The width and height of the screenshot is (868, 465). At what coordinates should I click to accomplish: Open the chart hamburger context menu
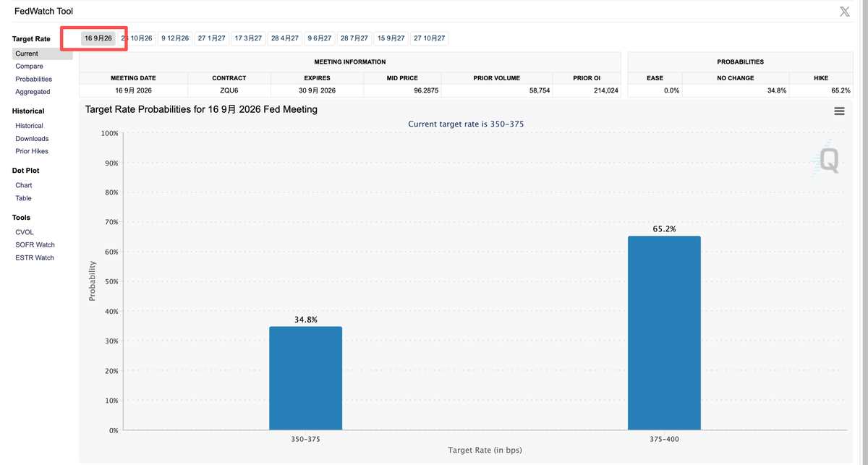point(839,111)
